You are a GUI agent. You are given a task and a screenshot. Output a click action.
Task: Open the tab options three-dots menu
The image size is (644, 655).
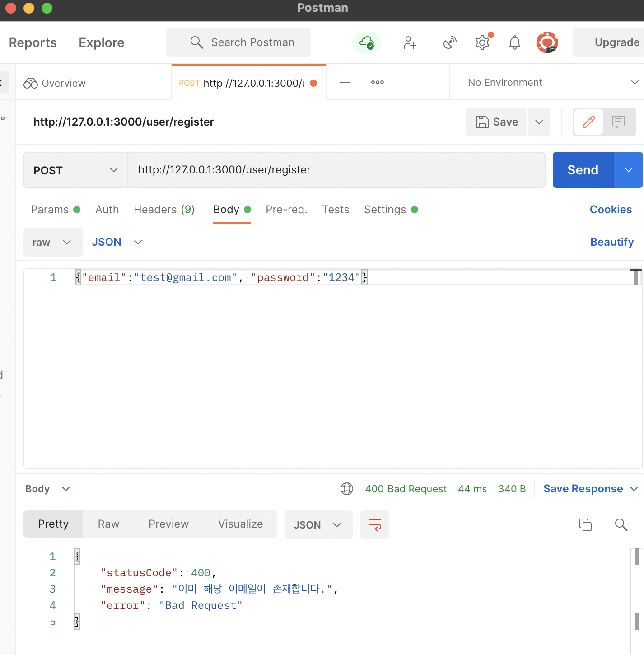pyautogui.click(x=378, y=82)
